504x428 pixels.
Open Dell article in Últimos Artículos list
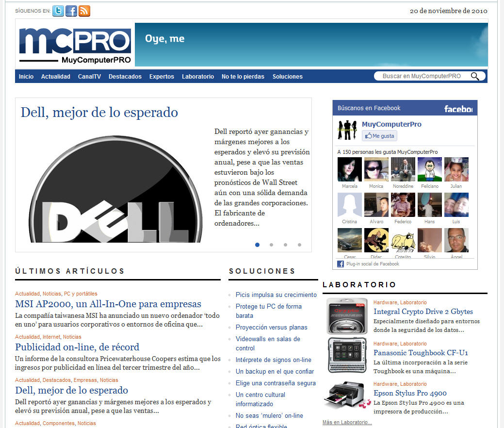click(x=72, y=390)
